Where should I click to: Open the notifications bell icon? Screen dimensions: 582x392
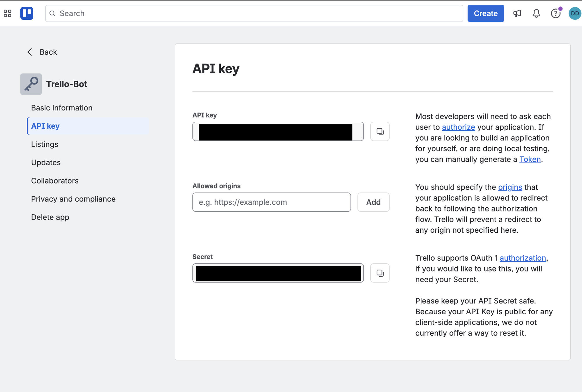tap(536, 13)
